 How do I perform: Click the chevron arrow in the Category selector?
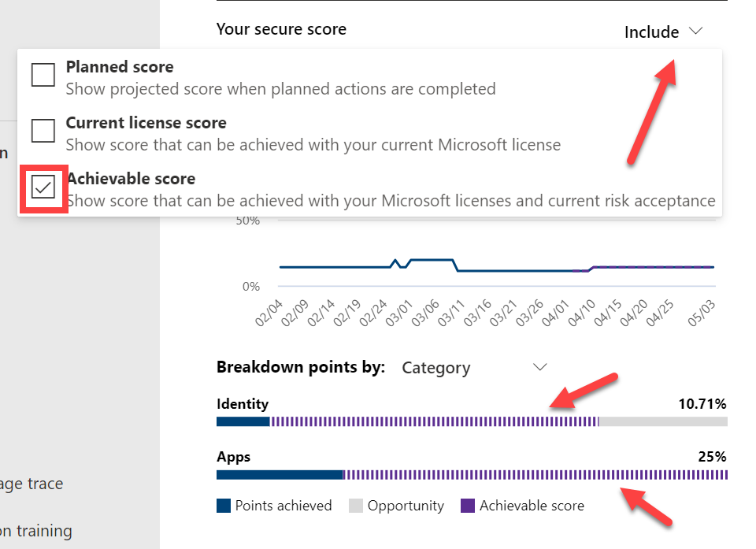tap(539, 367)
